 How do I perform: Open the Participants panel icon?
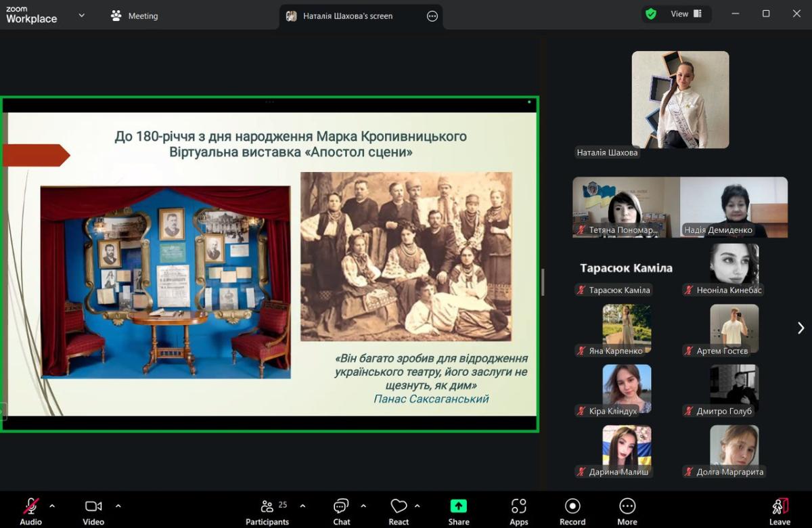pos(267,506)
